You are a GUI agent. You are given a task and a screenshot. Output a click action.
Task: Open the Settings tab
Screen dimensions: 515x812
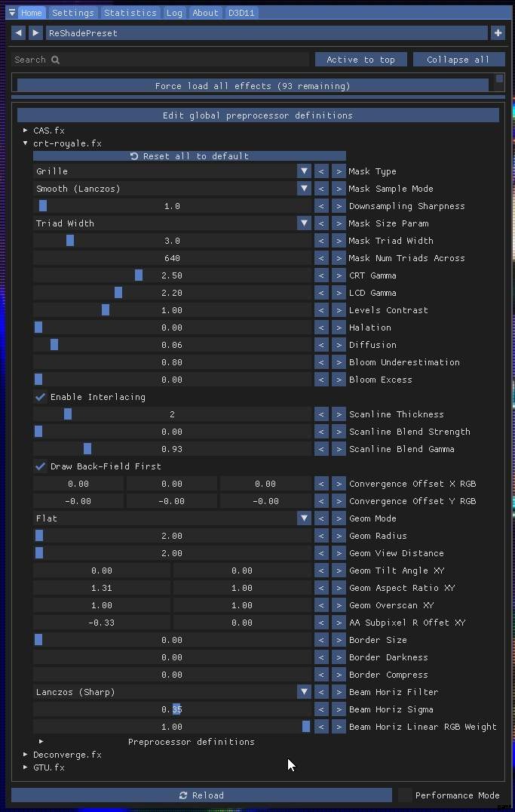[73, 13]
